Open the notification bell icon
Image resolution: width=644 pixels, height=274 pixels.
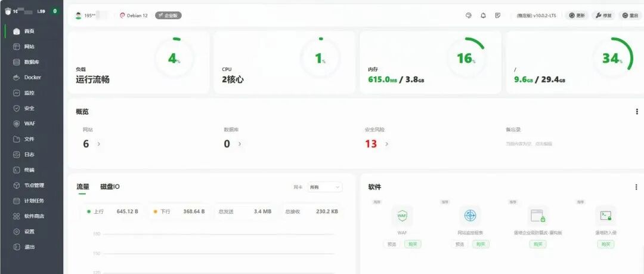tap(483, 16)
